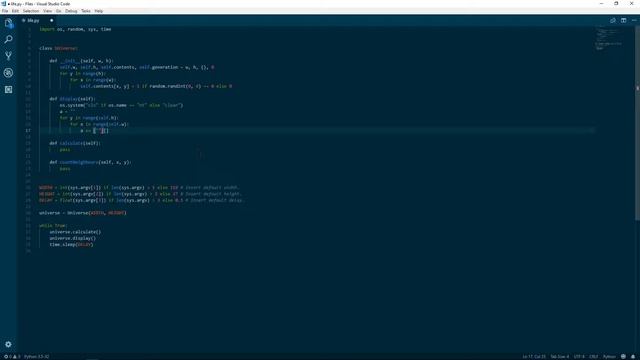Click the feedback smiley in status bar
Screen dimensions: 640x360
623,357
